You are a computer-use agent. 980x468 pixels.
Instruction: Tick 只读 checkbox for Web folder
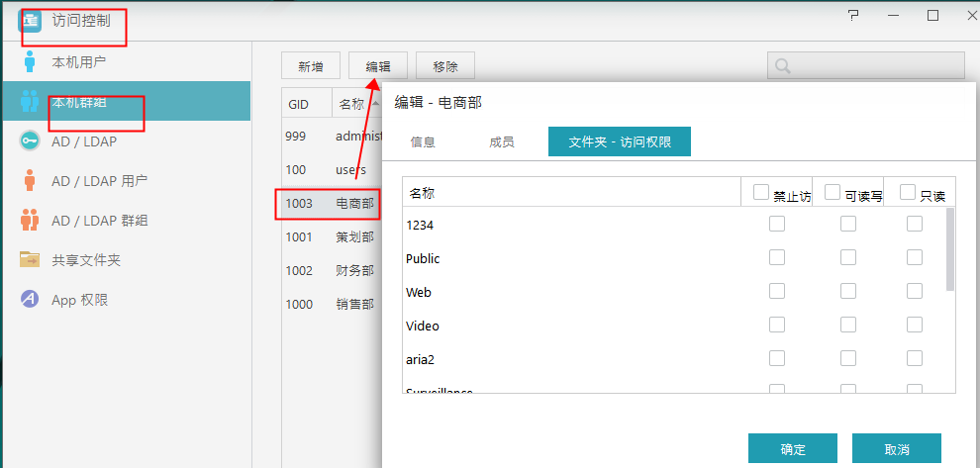(915, 292)
